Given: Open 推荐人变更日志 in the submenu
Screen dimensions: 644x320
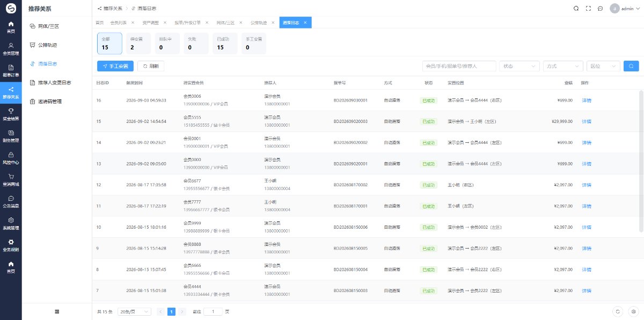Looking at the screenshot, I should 54,83.
